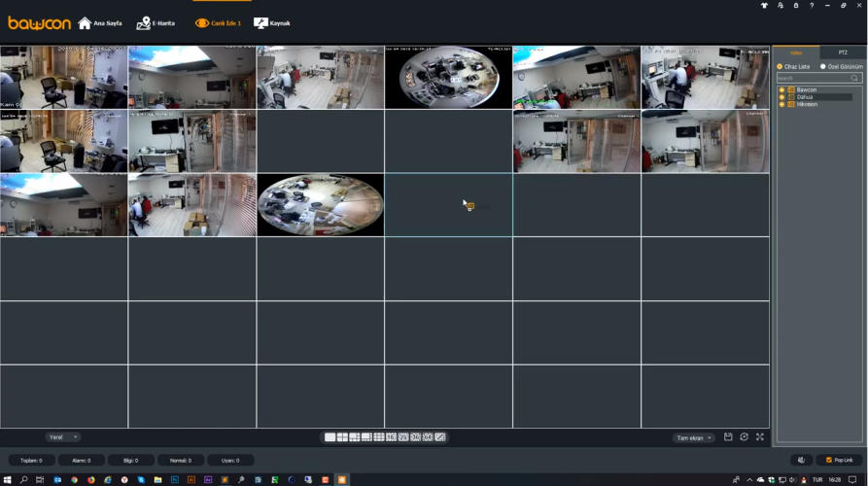Switch to the PTZ tab
The width and height of the screenshot is (868, 486).
(x=842, y=52)
